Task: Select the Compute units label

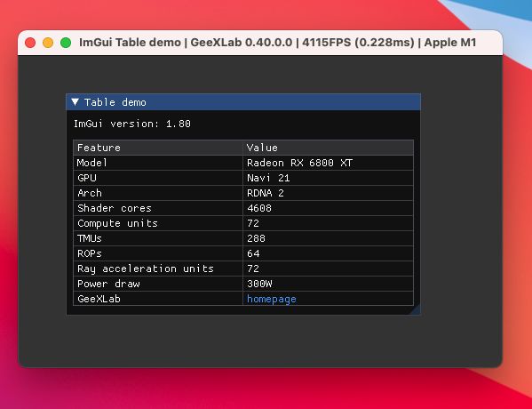Action: (117, 223)
